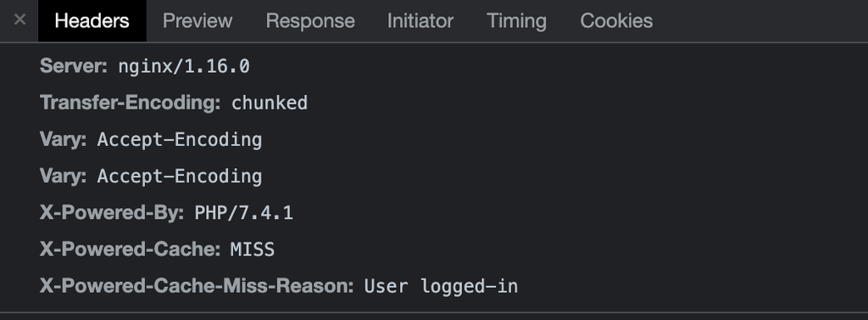Close the request details panel
868x320 pixels.
click(x=19, y=20)
